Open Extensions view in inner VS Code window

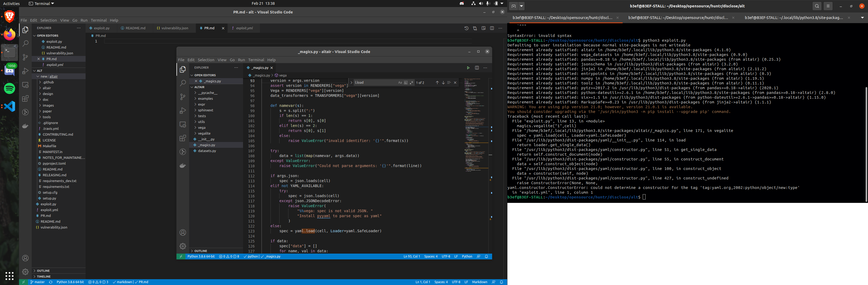pos(183,138)
